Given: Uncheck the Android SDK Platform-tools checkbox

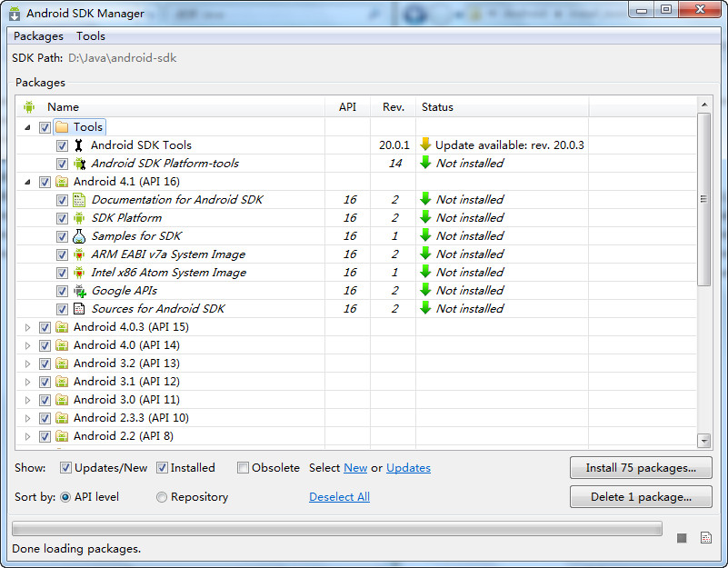Looking at the screenshot, I should pos(62,164).
